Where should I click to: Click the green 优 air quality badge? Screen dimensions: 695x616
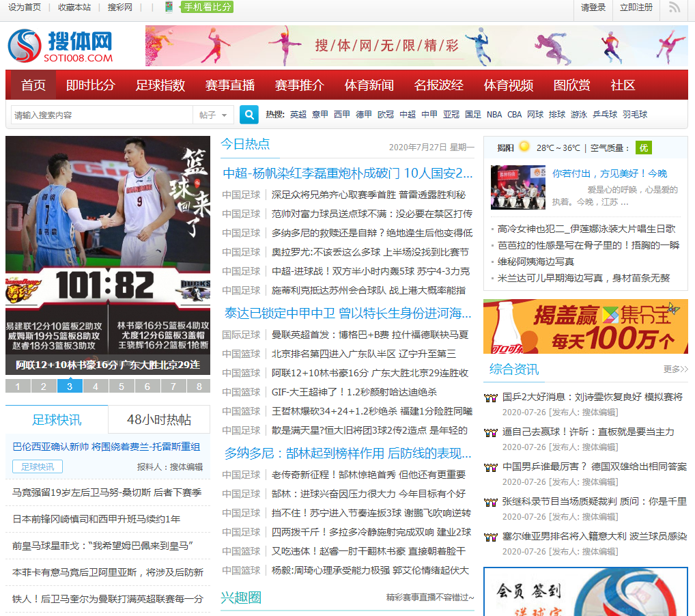click(642, 148)
